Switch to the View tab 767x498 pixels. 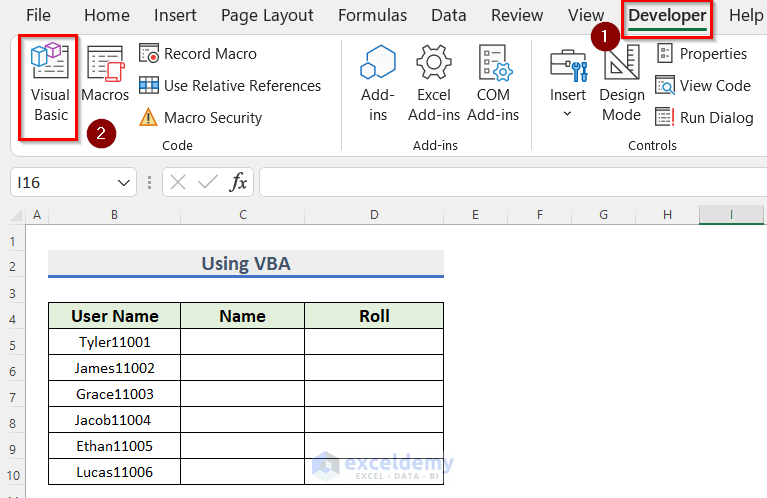586,15
